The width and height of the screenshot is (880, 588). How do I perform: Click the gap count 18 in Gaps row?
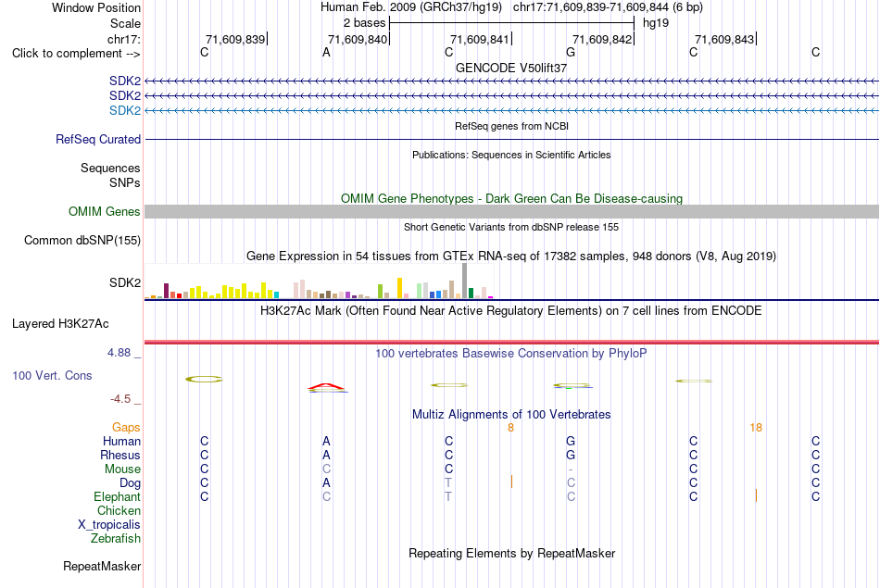tap(756, 428)
